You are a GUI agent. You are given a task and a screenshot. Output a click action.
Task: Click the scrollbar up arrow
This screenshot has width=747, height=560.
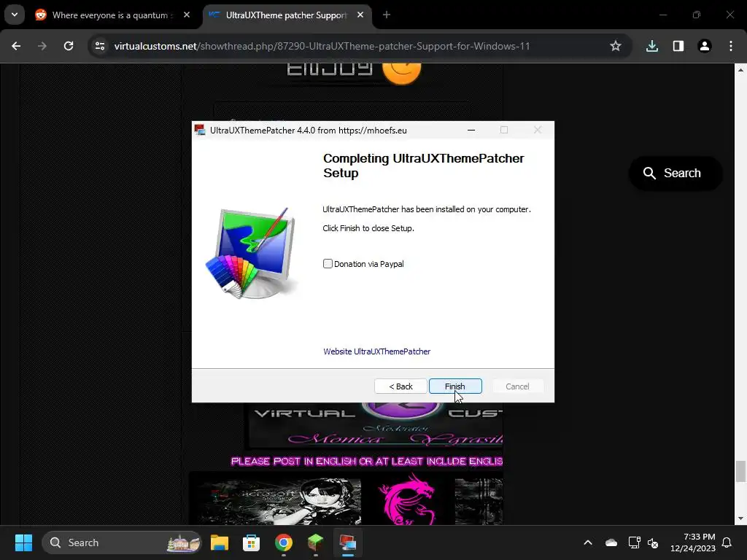(740, 70)
